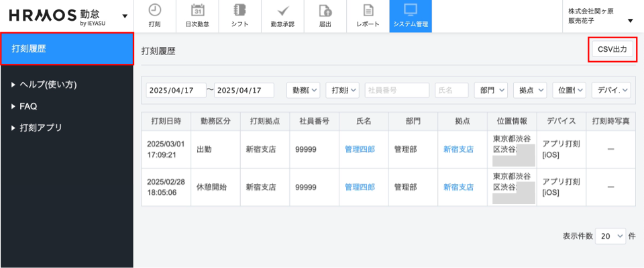
Task: Open the デバイス filter dropdown
Action: point(611,91)
